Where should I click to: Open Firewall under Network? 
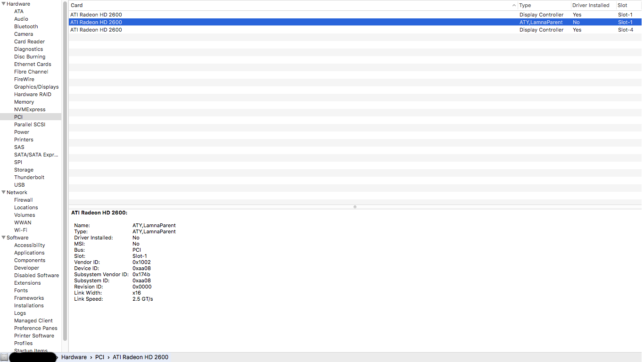point(24,200)
